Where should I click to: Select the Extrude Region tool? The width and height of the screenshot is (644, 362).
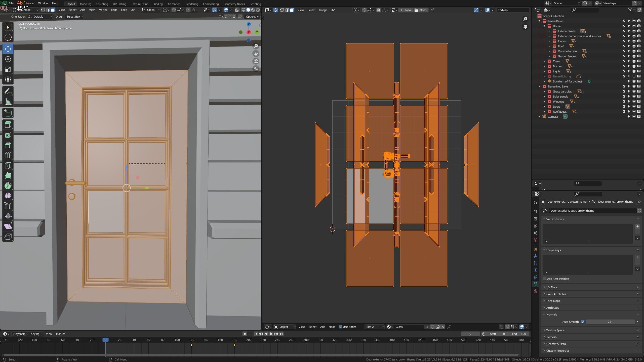8,124
